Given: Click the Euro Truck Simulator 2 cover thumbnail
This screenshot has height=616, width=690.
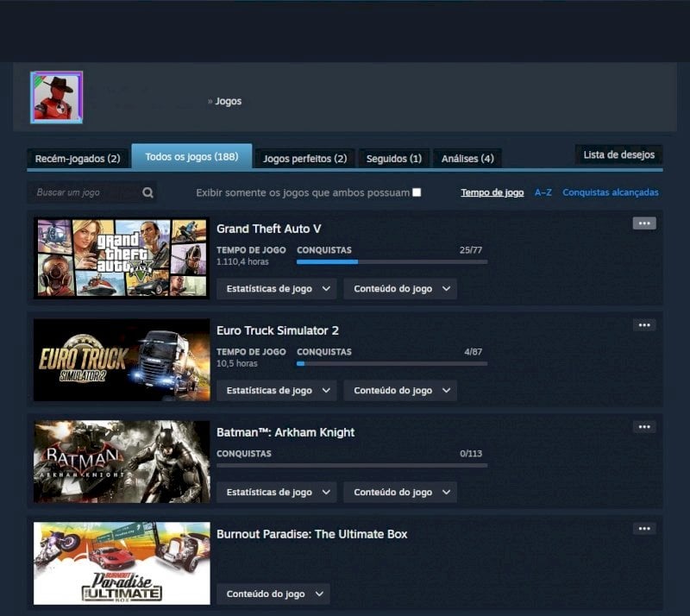Looking at the screenshot, I should pyautogui.click(x=122, y=360).
